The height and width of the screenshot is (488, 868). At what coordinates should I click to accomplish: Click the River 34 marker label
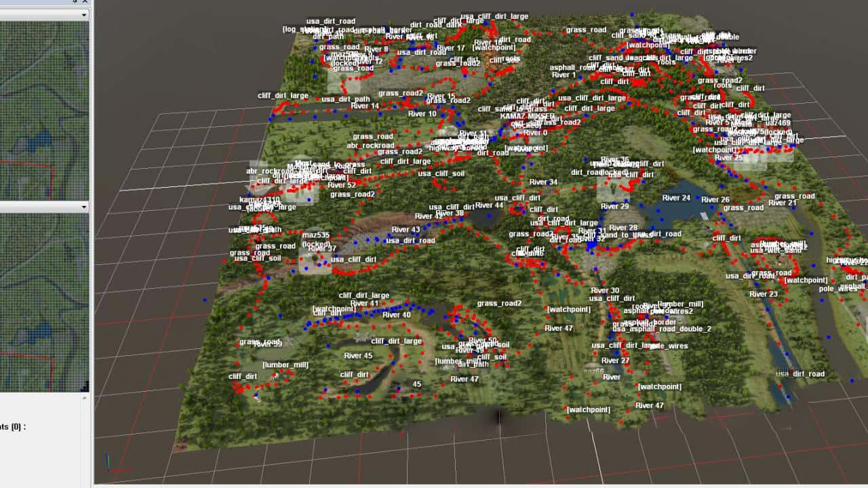(x=543, y=182)
